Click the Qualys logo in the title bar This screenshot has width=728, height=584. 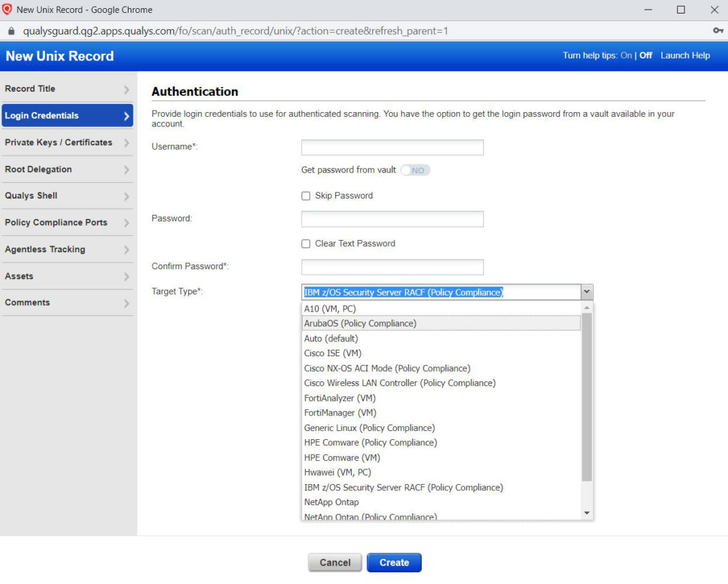click(7, 10)
